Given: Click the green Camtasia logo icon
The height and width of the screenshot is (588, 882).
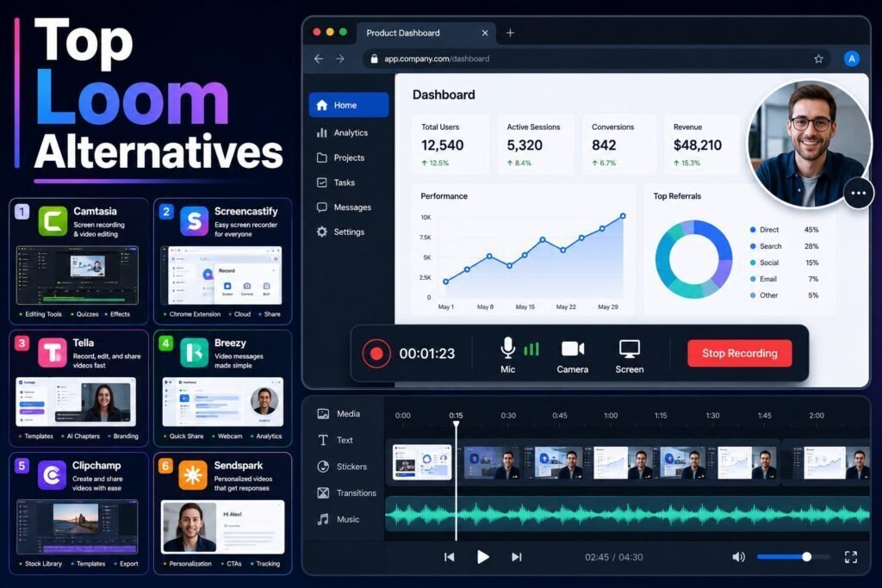Looking at the screenshot, I should point(53,221).
